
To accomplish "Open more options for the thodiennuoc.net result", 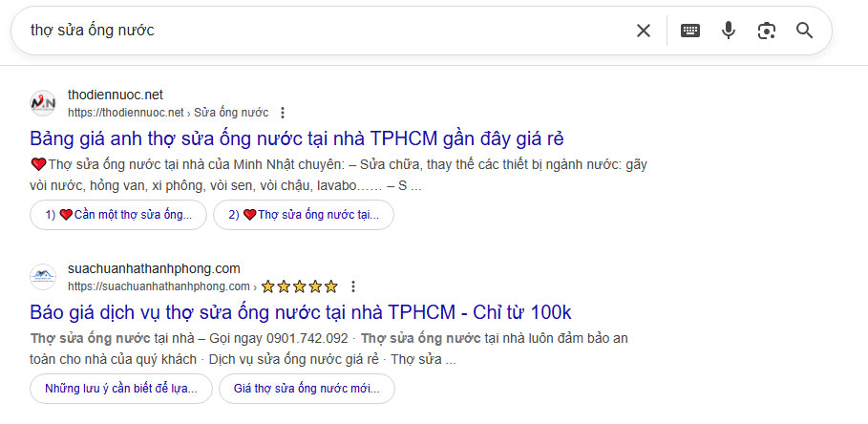I will pyautogui.click(x=283, y=113).
